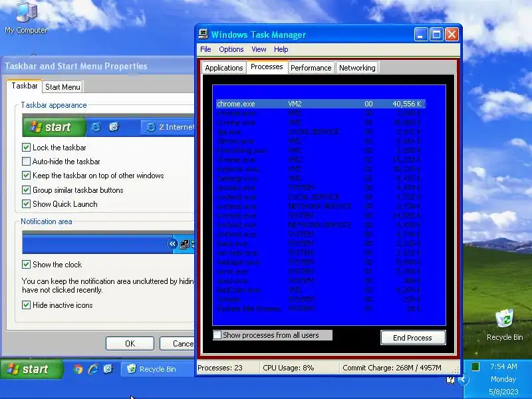Select the alg.exe process row
Screen dimensions: 532x399
point(321,132)
